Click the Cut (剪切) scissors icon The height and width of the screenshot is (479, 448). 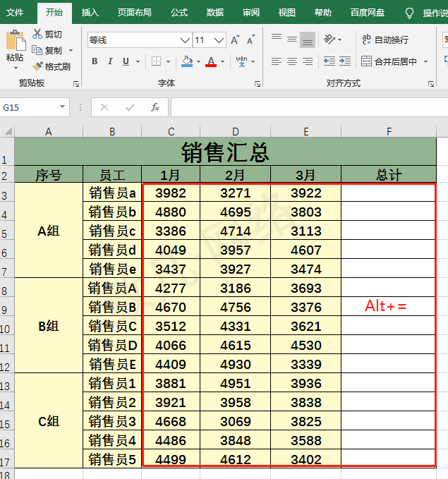point(37,34)
